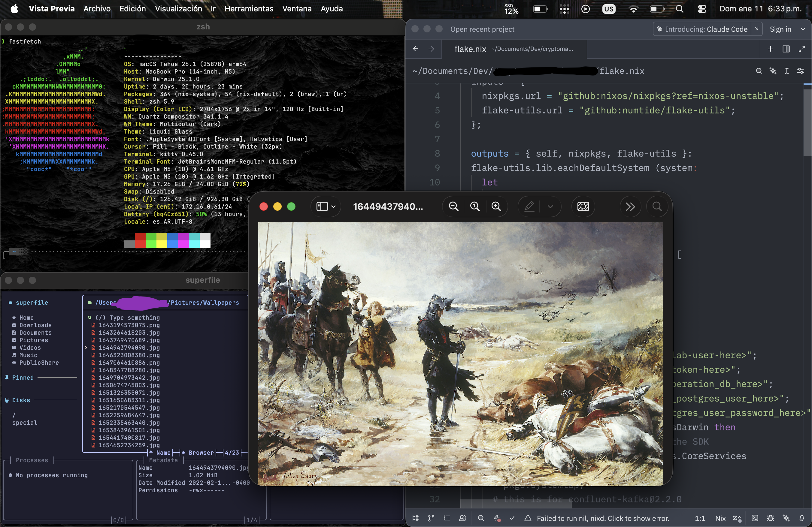This screenshot has width=812, height=527.
Task: Open the git branch panel
Action: click(x=431, y=518)
